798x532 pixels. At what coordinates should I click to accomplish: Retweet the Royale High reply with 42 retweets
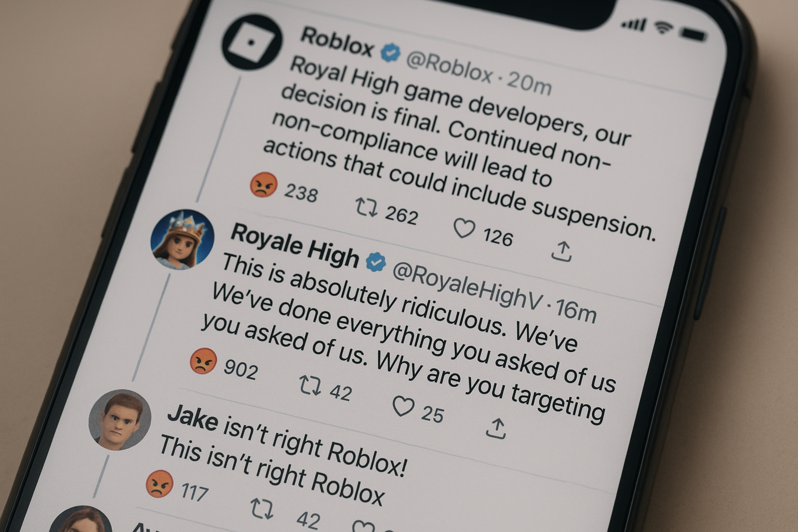[310, 385]
